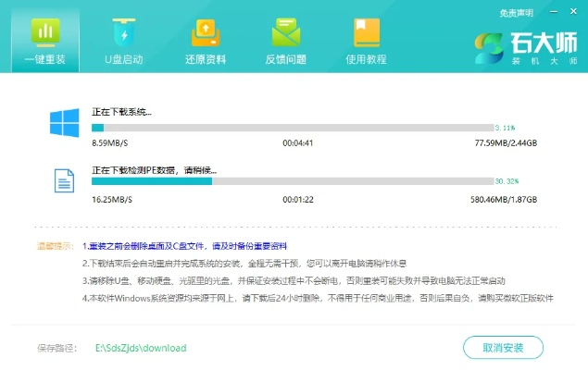Click the 00:04:41 remaining time
Image resolution: width=588 pixels, height=370 pixels.
298,143
